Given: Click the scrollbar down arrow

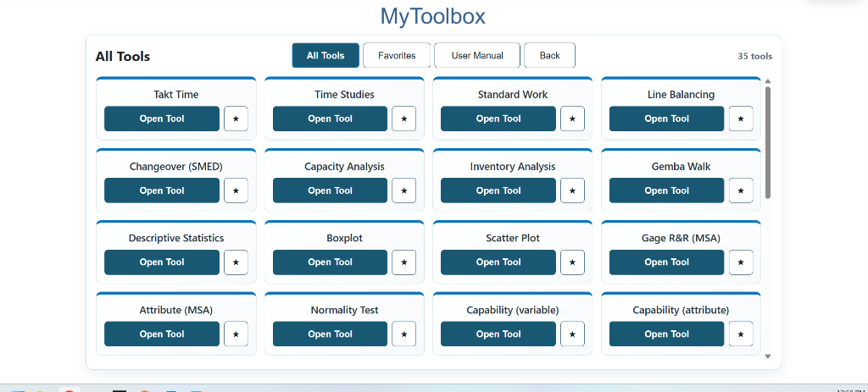Looking at the screenshot, I should (x=768, y=356).
